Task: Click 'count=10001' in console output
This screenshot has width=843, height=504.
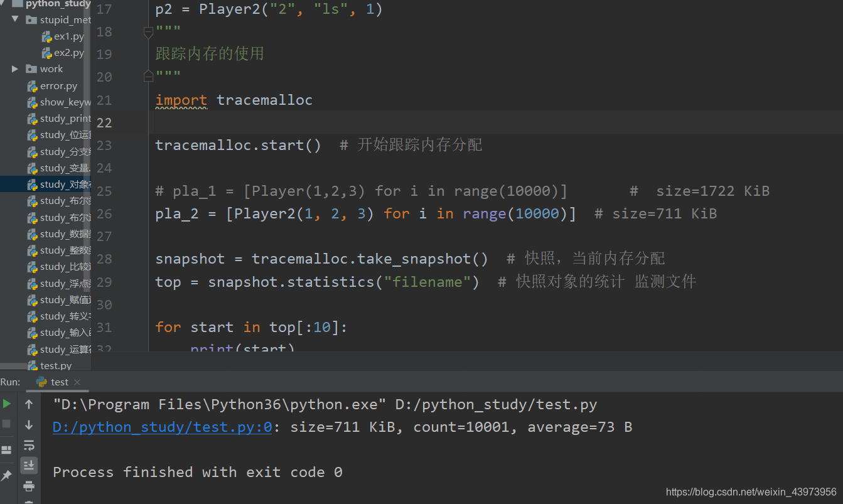Action: [x=466, y=427]
